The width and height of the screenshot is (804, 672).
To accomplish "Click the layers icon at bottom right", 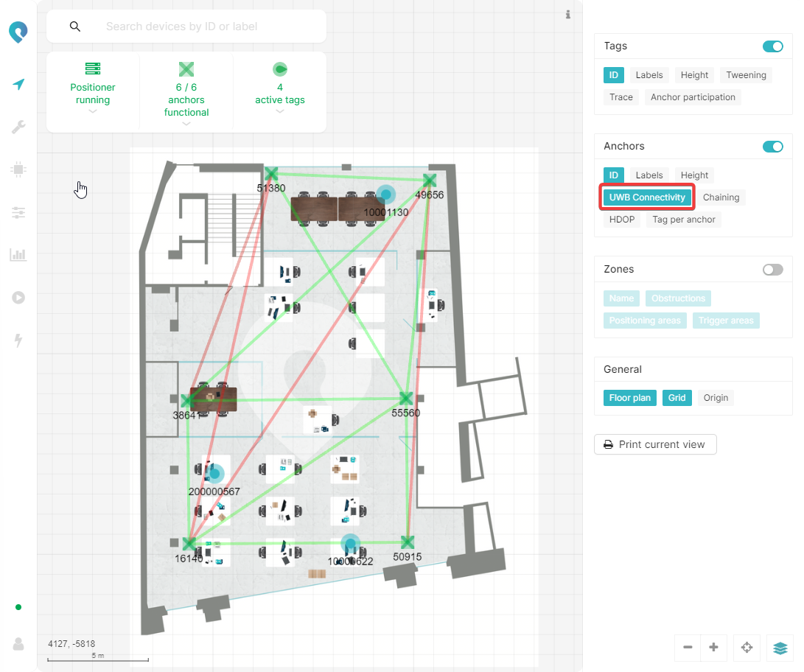I will coord(780,648).
